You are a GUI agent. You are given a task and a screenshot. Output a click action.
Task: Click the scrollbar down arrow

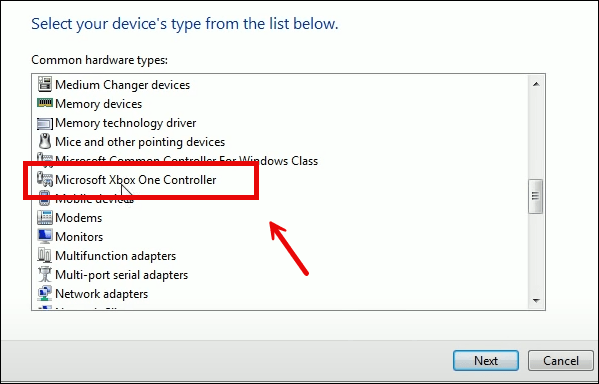(x=536, y=301)
